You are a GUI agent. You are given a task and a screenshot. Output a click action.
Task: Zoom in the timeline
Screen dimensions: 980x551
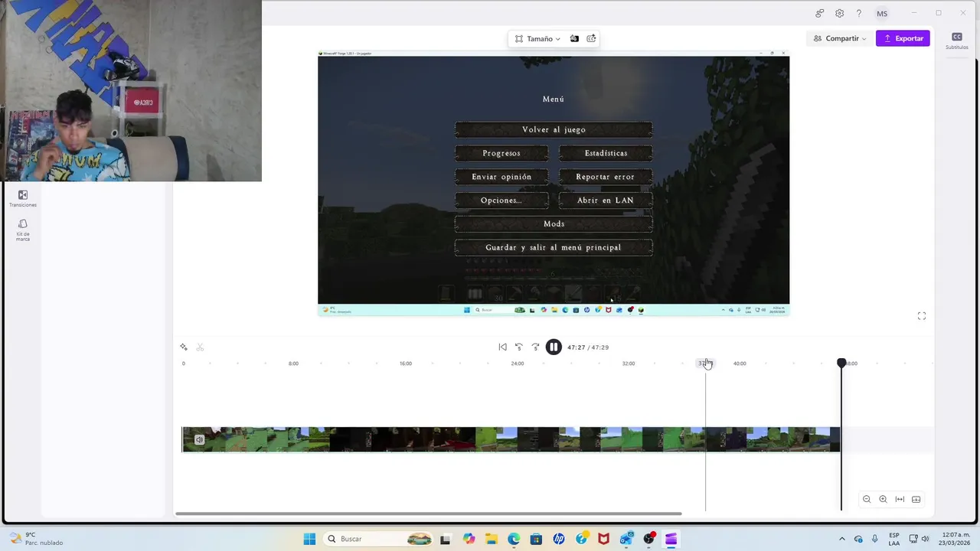point(883,499)
